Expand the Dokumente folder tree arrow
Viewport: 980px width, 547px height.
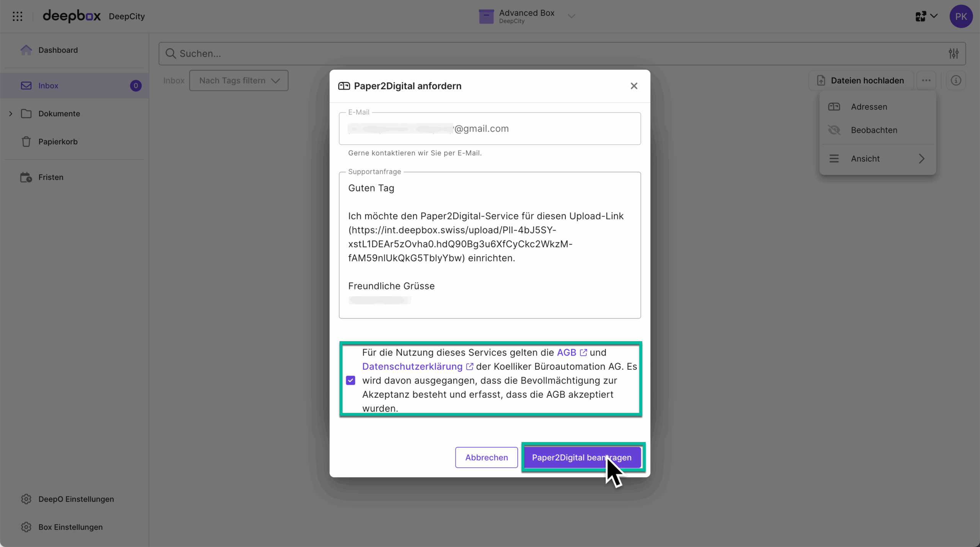pyautogui.click(x=11, y=114)
